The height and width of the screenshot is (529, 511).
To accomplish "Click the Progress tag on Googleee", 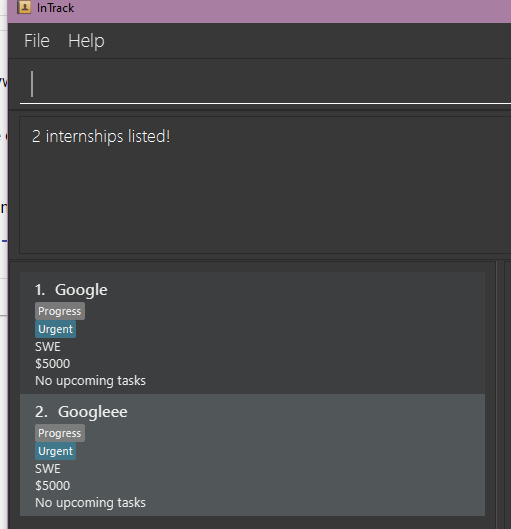I will pos(60,433).
